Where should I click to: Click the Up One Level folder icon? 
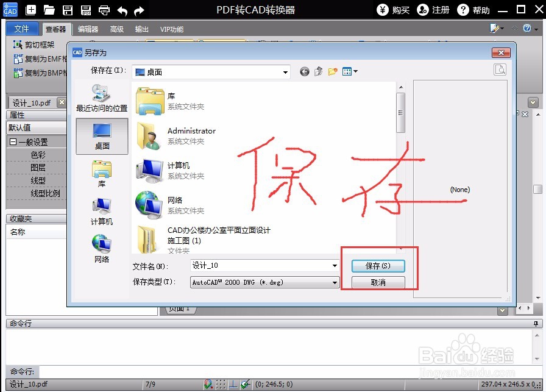(x=317, y=71)
